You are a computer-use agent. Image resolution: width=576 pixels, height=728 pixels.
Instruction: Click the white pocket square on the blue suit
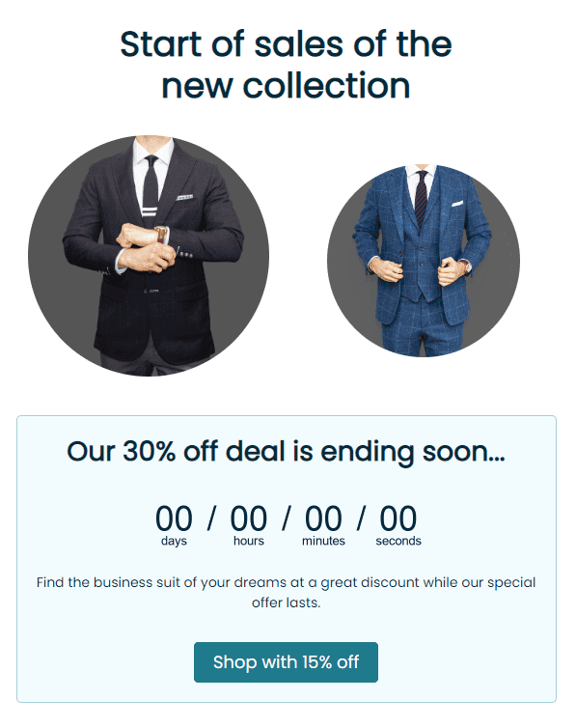(x=457, y=204)
